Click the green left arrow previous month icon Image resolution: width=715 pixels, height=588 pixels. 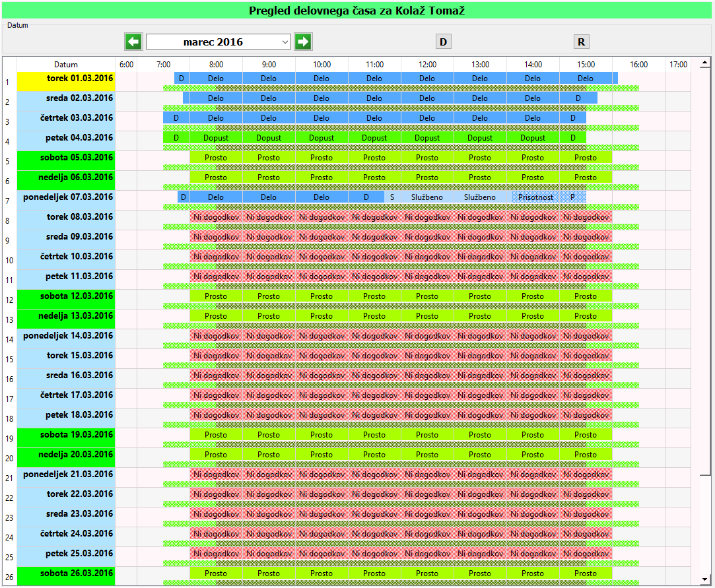pos(133,42)
